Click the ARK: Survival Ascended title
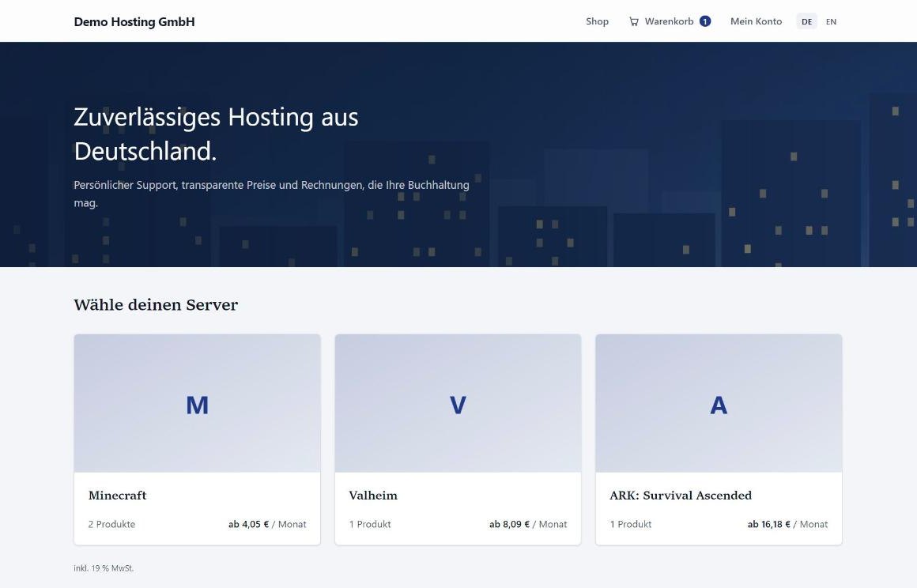The height and width of the screenshot is (588, 917). coord(681,496)
